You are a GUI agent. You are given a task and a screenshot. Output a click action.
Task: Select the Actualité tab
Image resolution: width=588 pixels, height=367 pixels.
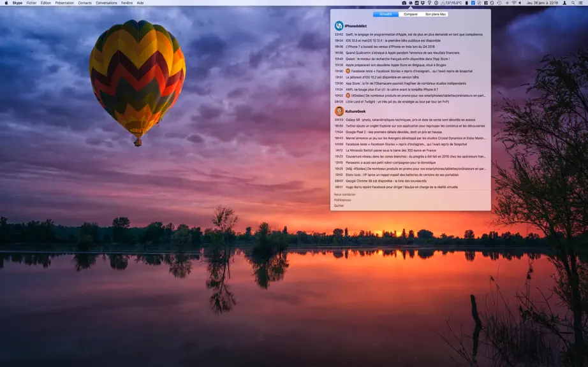(x=385, y=14)
